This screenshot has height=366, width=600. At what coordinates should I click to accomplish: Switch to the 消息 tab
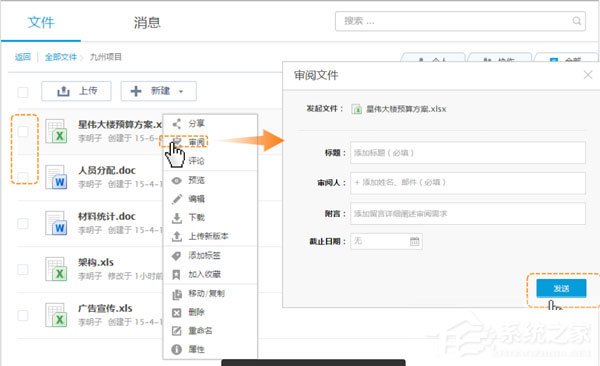pos(147,23)
